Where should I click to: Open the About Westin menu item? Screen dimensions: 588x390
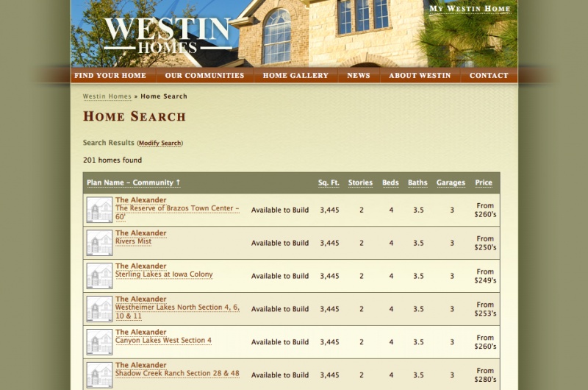click(420, 76)
